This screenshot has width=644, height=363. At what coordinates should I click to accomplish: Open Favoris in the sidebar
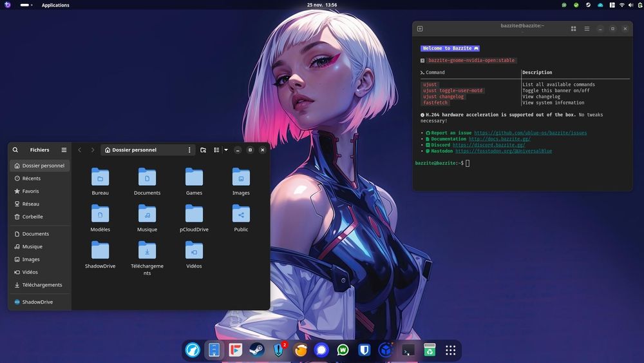coord(39,191)
